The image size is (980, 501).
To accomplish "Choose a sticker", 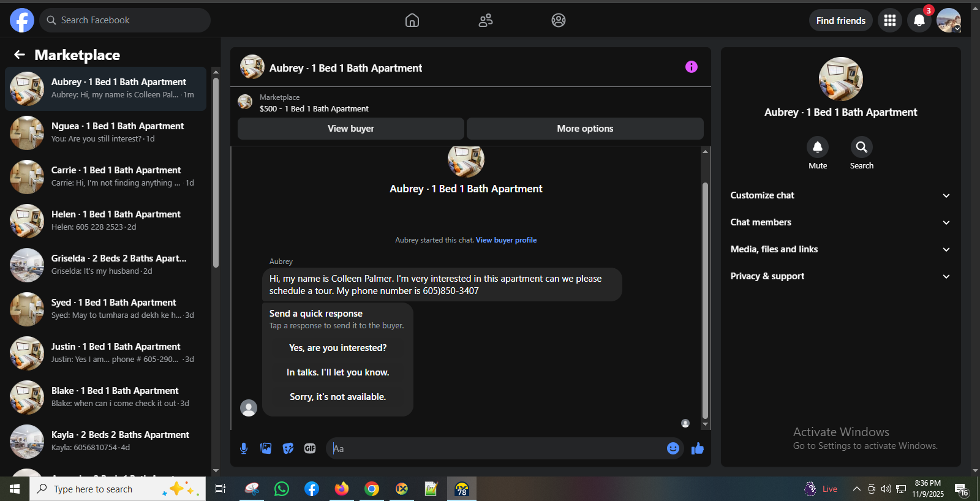I will [288, 448].
